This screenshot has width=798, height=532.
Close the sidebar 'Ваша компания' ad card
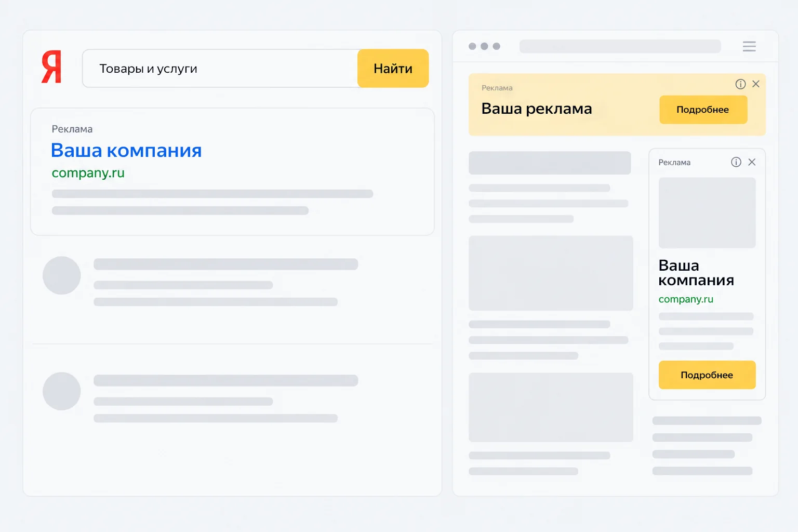tap(752, 162)
